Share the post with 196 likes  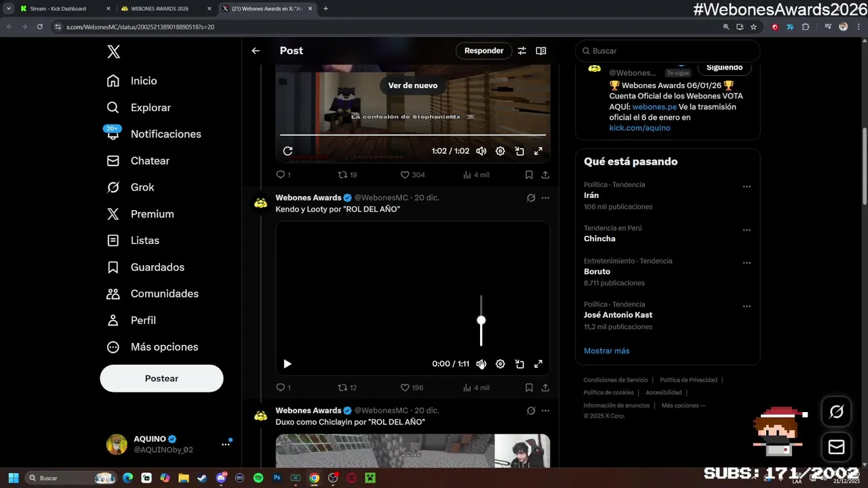pos(545,388)
